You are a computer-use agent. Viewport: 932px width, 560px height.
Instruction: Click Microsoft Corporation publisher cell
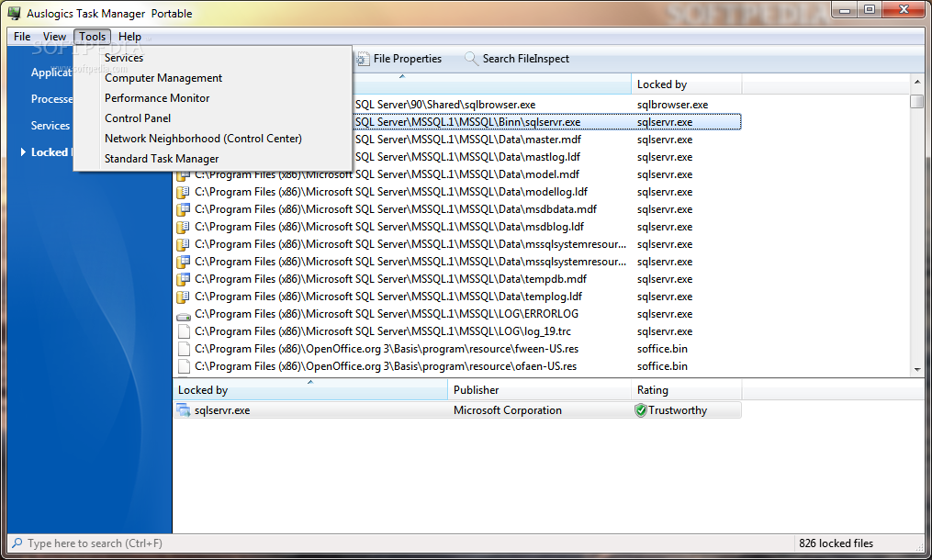click(508, 410)
